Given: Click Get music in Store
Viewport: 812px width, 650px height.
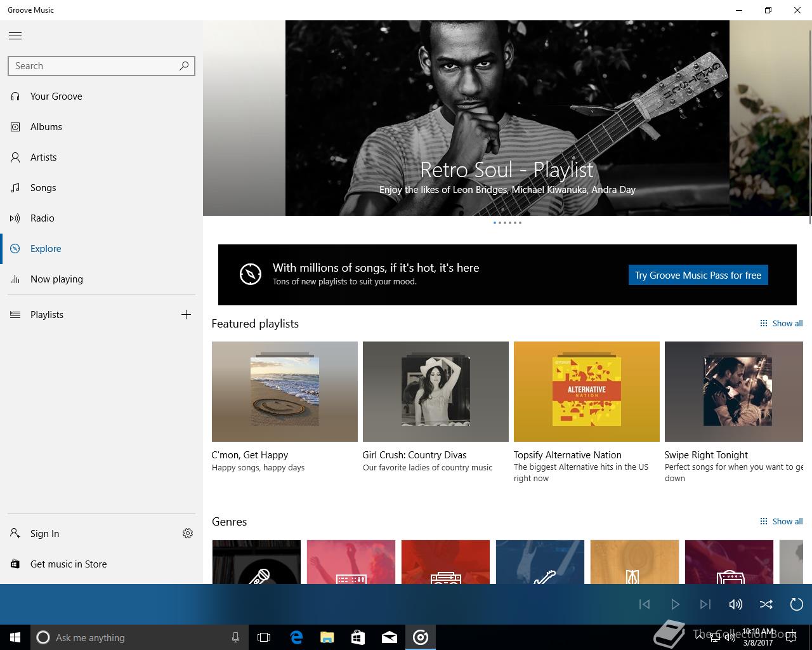Looking at the screenshot, I should [x=101, y=564].
